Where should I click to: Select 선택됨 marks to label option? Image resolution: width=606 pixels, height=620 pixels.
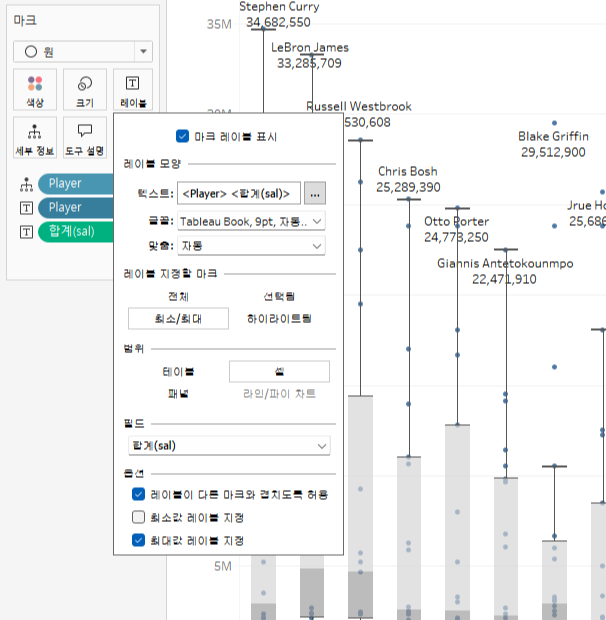279,297
